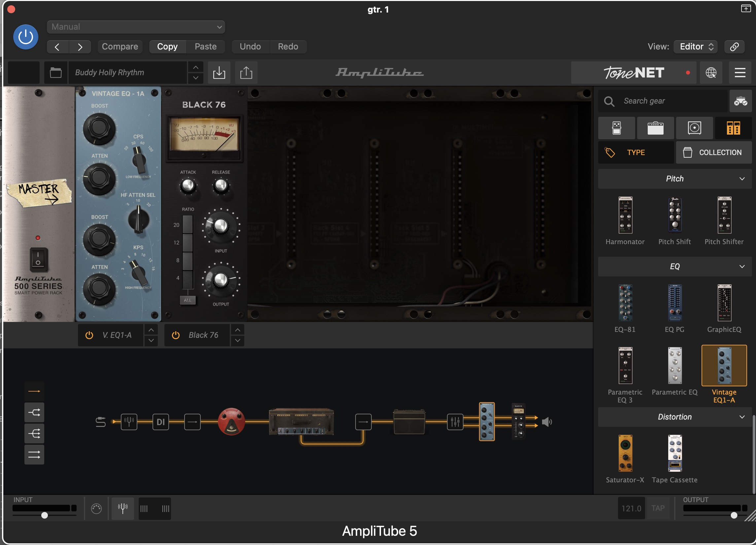The width and height of the screenshot is (756, 545).
Task: Open the ToneNET panel
Action: 634,72
